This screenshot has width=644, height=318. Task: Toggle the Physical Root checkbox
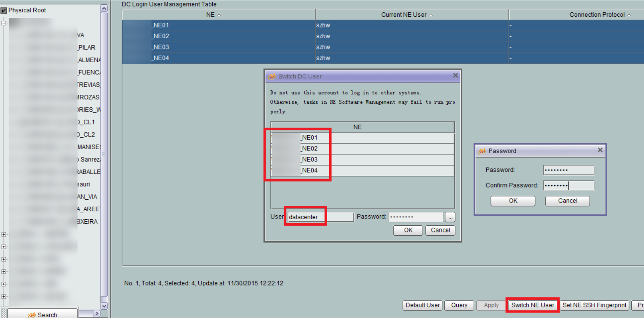(4, 10)
